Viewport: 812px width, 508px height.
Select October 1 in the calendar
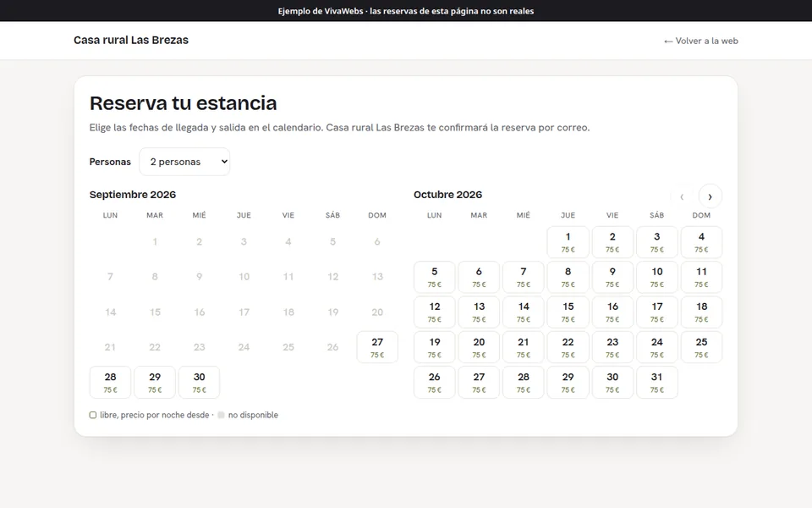(568, 242)
